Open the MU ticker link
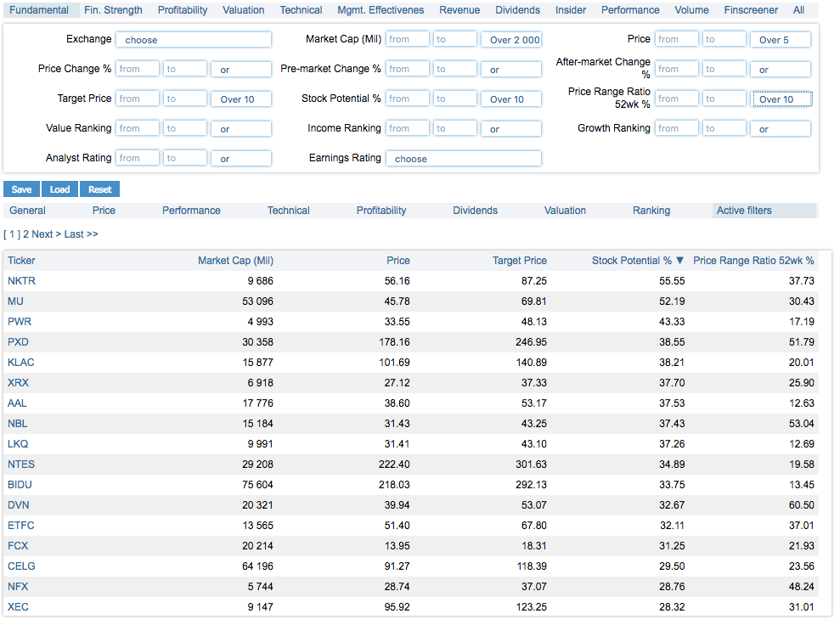This screenshot has height=625, width=840. (x=15, y=301)
